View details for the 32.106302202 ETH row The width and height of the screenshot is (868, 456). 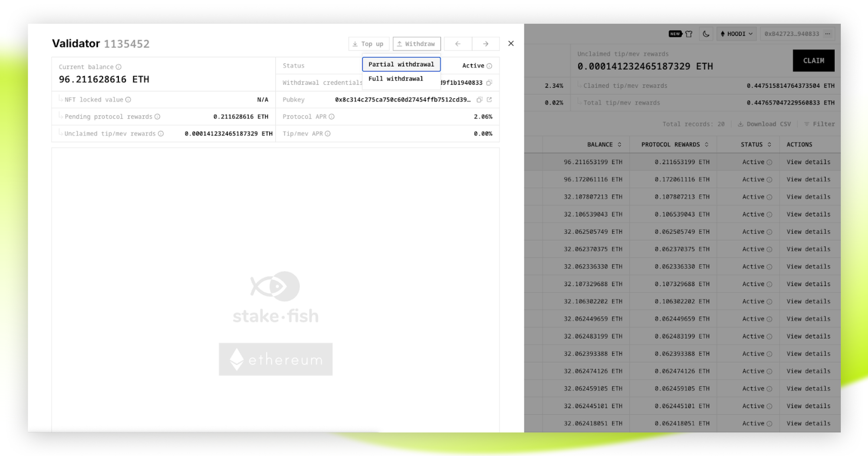809,301
